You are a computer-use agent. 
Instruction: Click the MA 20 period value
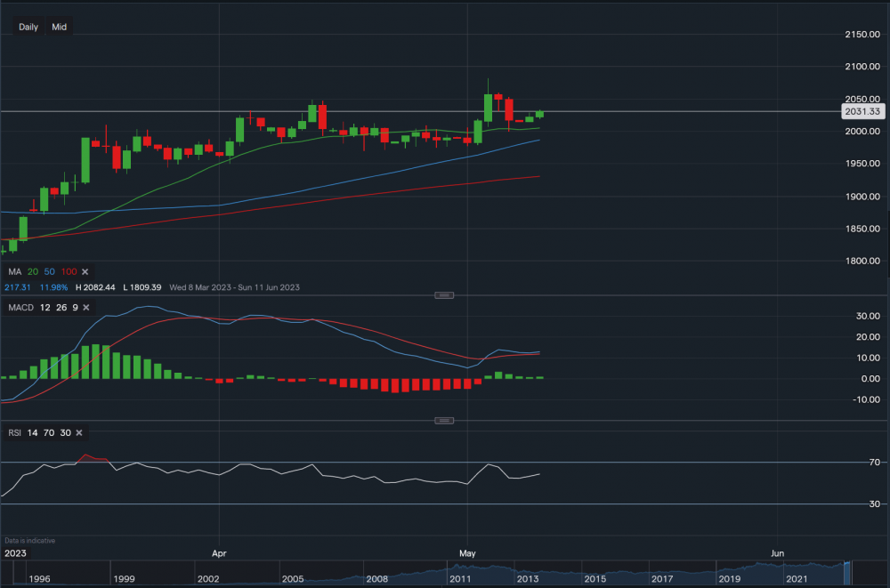[35, 271]
